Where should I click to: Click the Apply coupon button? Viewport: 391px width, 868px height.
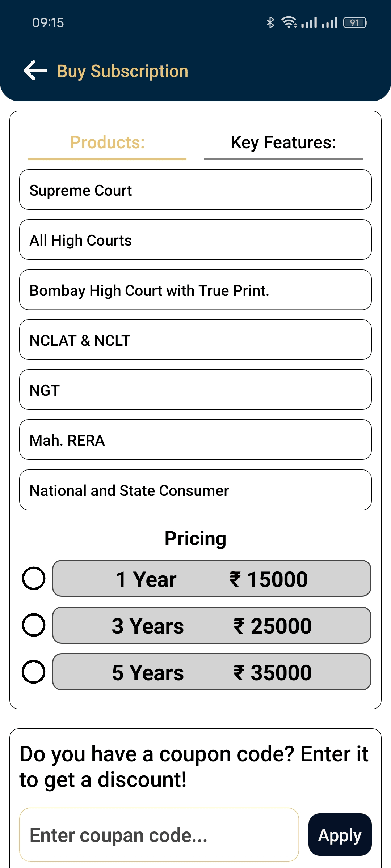coord(340,835)
